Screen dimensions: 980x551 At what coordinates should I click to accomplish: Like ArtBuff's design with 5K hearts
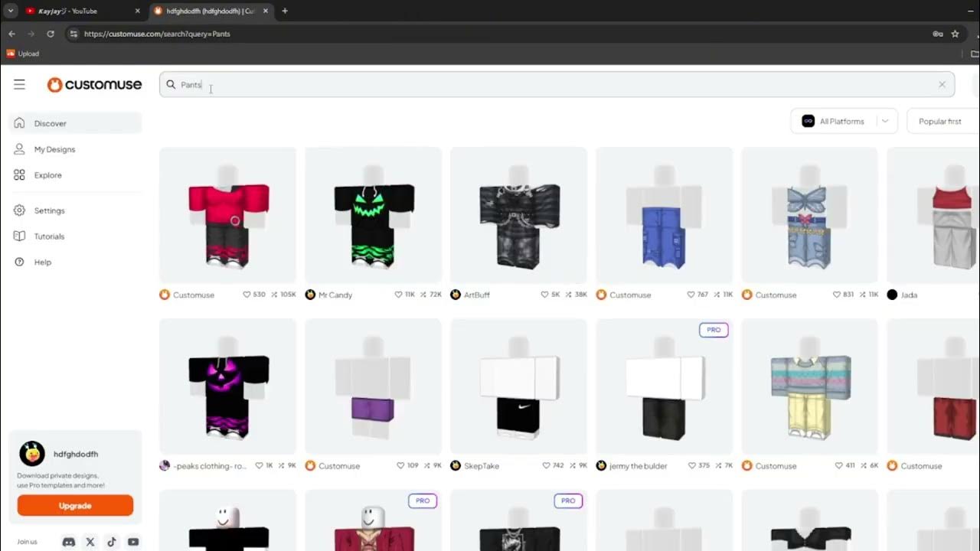point(544,295)
